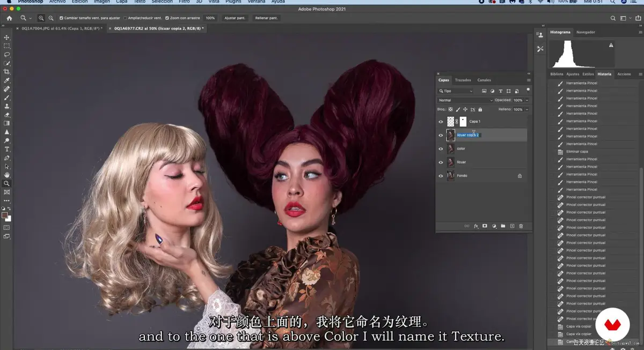Open the layer filter Tipo dropdown

click(x=456, y=91)
